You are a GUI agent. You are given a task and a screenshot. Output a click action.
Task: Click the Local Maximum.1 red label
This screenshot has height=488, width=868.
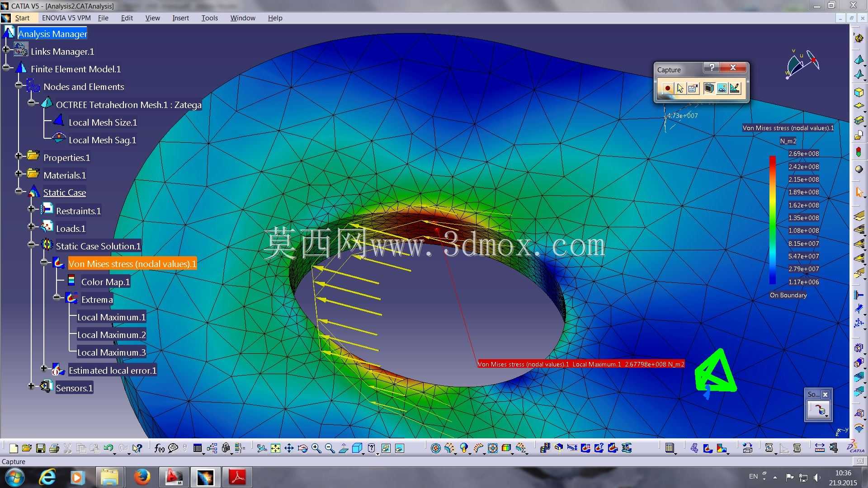581,364
